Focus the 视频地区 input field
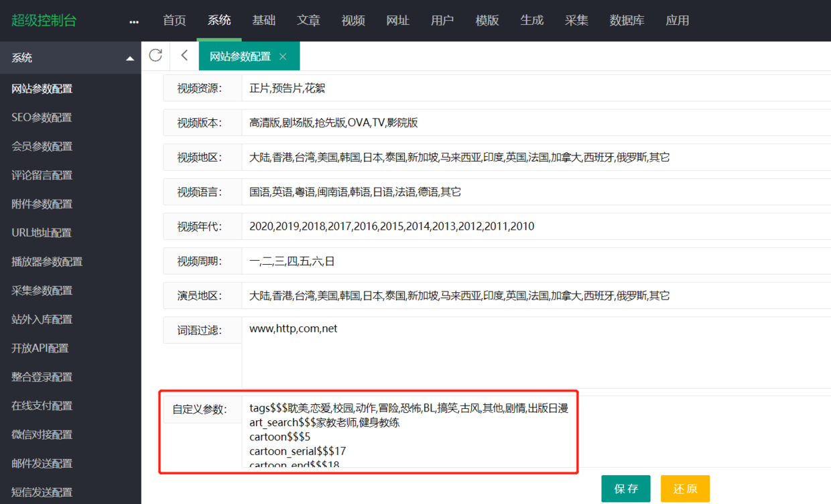831x504 pixels. coord(536,157)
